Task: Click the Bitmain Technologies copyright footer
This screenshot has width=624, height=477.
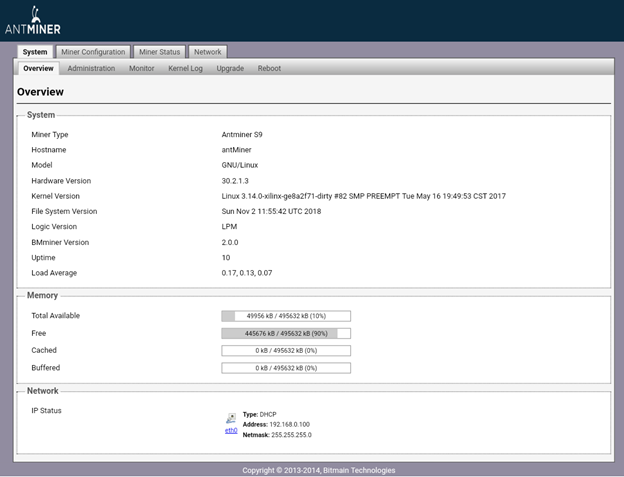Action: tap(319, 470)
